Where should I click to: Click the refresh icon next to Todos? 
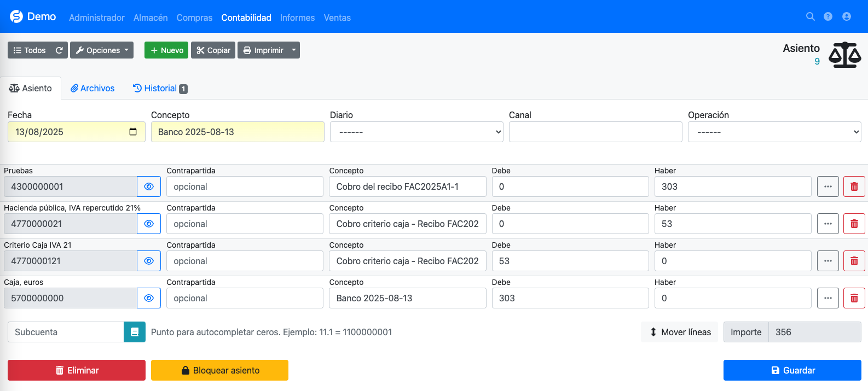[60, 50]
